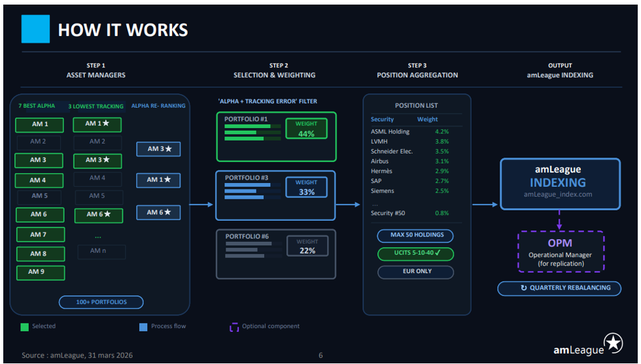Click the amLeague INDEXING output box
The width and height of the screenshot is (641, 364).
coord(560,184)
